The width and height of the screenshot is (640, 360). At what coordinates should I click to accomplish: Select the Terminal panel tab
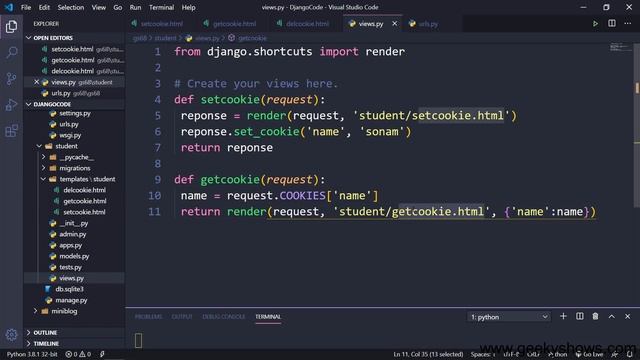pos(268,317)
